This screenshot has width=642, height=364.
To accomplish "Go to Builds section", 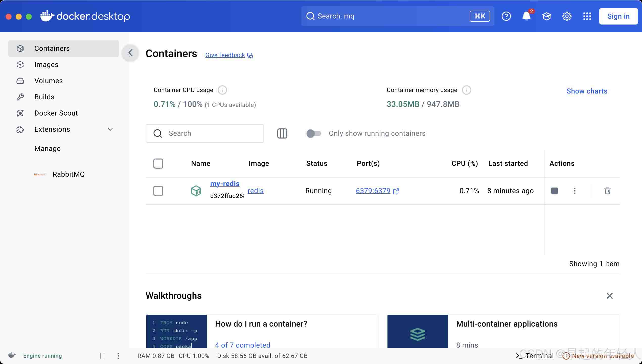I will tap(64, 97).
